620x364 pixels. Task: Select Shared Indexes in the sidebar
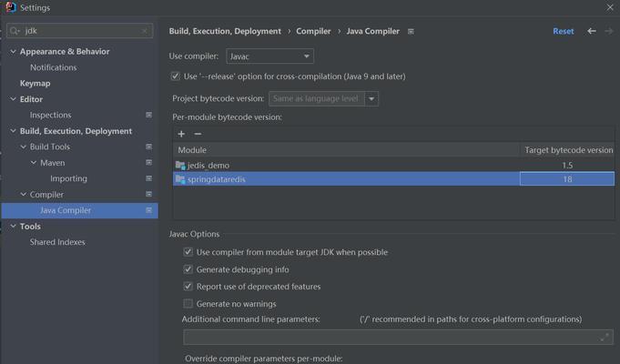click(57, 242)
